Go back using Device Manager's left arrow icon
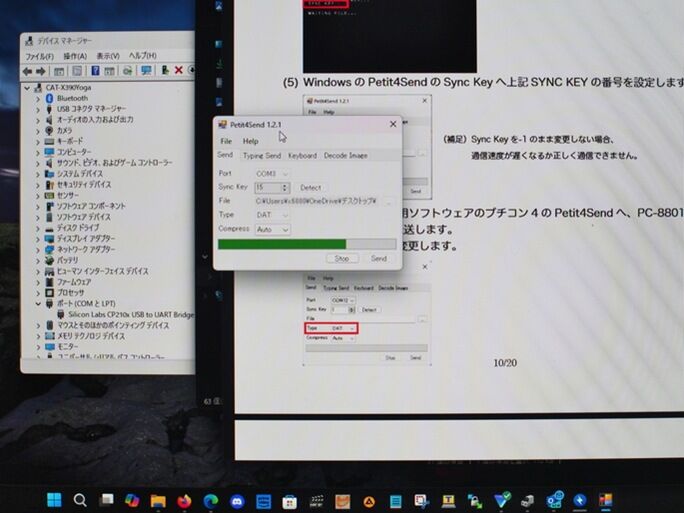 click(x=27, y=71)
